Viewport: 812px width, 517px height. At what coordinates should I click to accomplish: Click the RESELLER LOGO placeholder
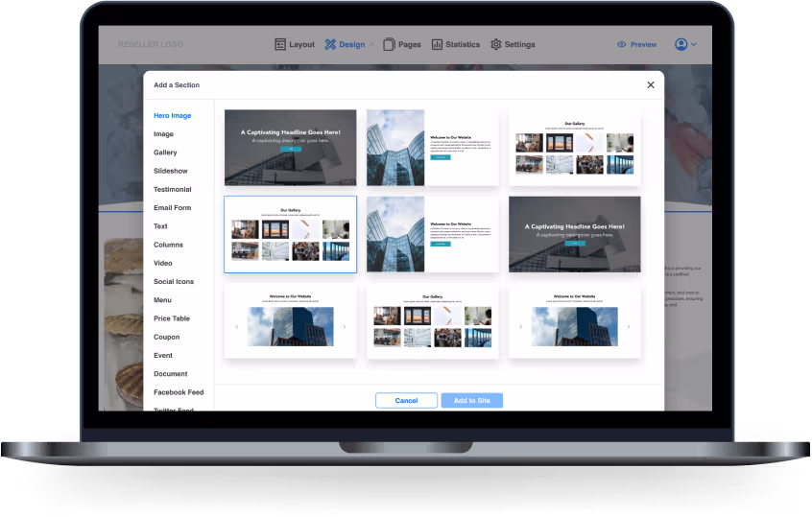point(150,44)
